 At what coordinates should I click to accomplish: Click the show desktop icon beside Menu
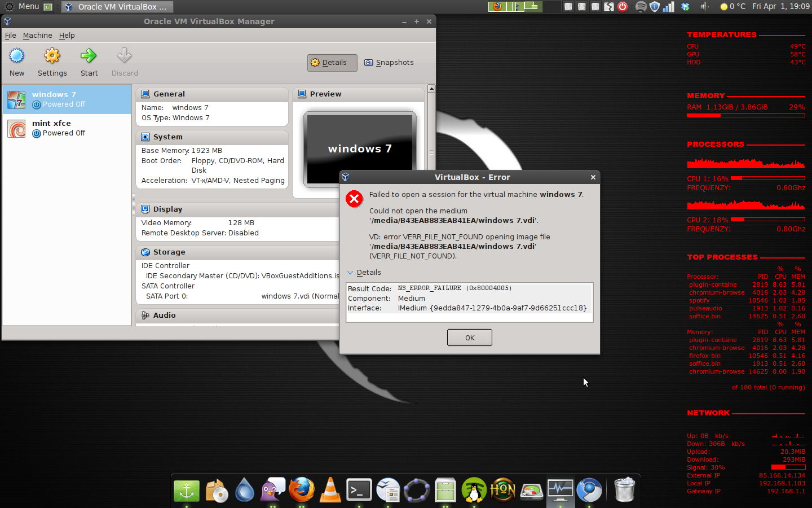(x=48, y=7)
